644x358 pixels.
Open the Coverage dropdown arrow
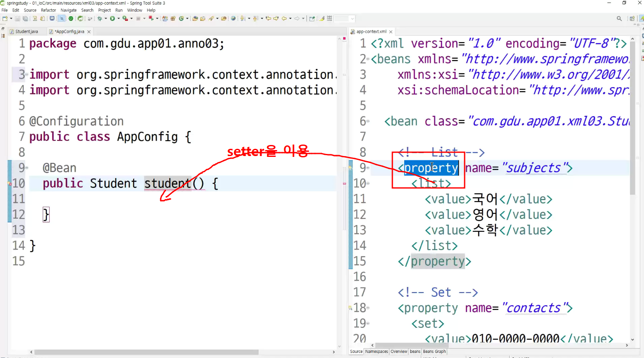pyautogui.click(x=131, y=18)
